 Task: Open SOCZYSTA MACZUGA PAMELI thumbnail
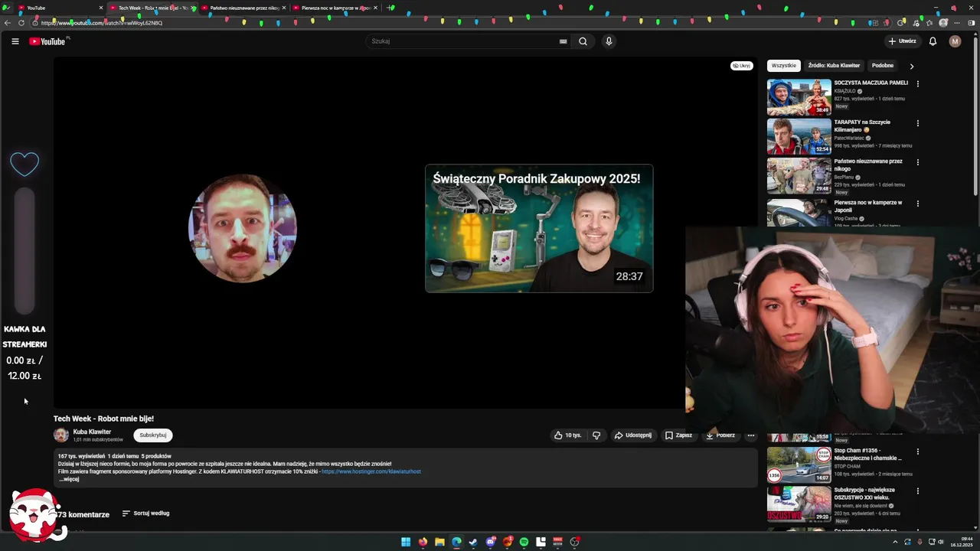tap(799, 97)
